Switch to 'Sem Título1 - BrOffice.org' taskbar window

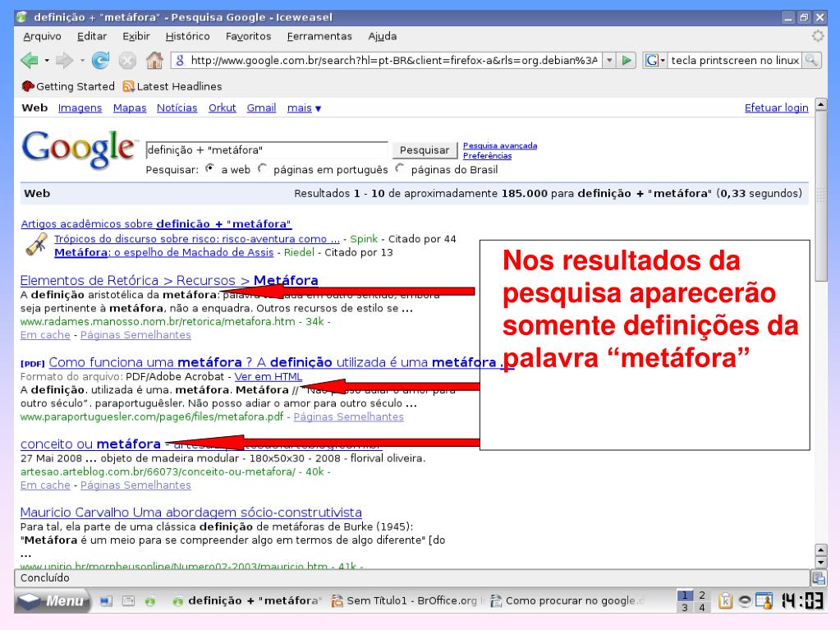(407, 601)
